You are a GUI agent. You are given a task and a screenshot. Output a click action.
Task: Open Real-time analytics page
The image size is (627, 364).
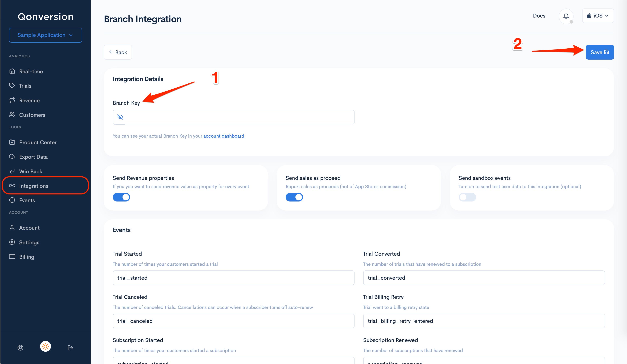31,71
